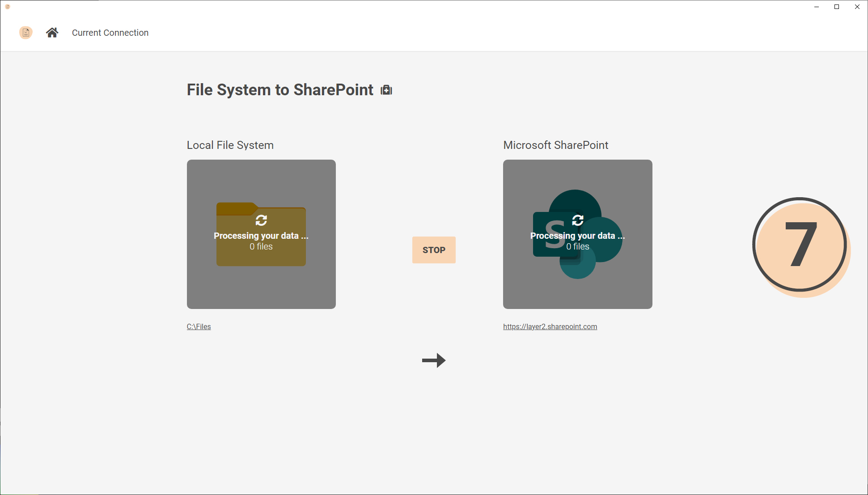
Task: Click the app icon in title bar
Action: [8, 7]
